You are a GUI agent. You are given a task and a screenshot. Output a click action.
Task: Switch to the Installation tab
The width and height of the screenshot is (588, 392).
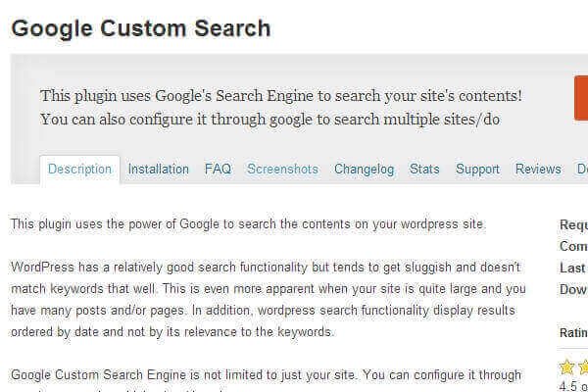click(158, 169)
